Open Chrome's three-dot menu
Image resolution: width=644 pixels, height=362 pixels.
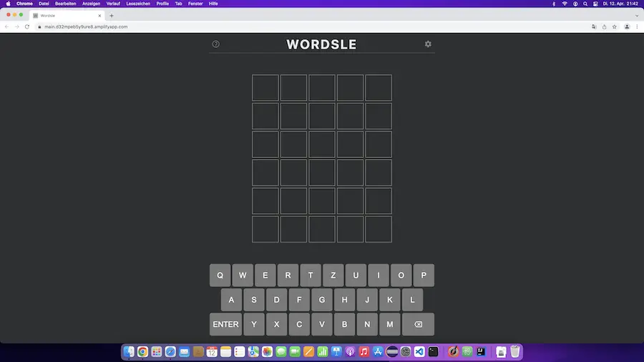click(x=637, y=26)
